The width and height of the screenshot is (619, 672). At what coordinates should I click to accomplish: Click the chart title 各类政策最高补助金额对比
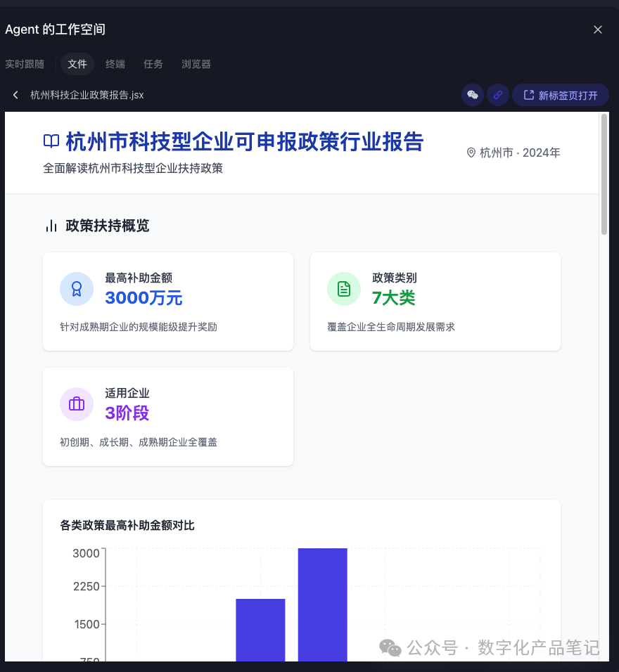[x=127, y=525]
